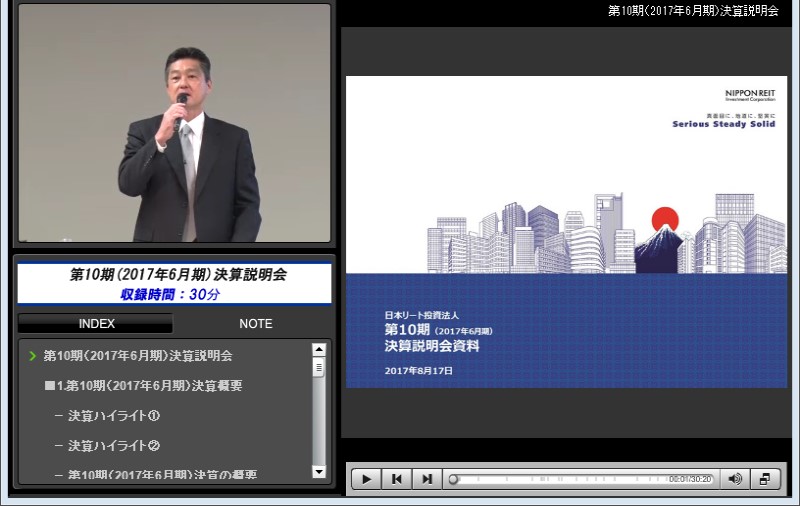Select 第10期(2017年6月期)決算説明会 index entry

tap(138, 356)
